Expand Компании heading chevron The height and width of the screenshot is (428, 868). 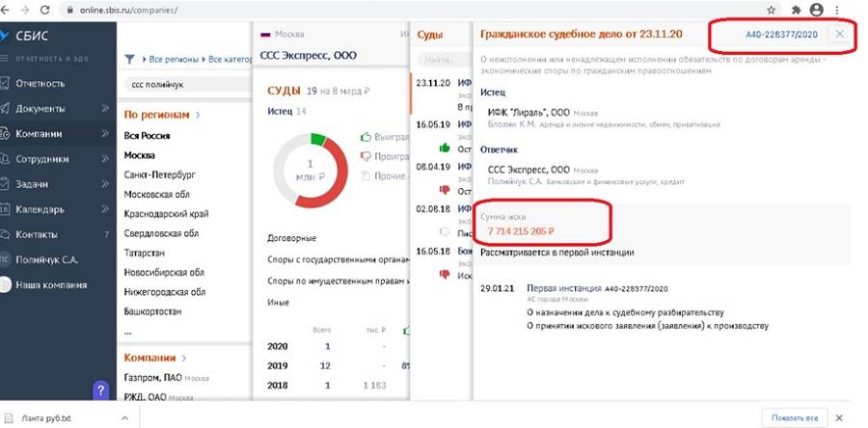pyautogui.click(x=184, y=358)
